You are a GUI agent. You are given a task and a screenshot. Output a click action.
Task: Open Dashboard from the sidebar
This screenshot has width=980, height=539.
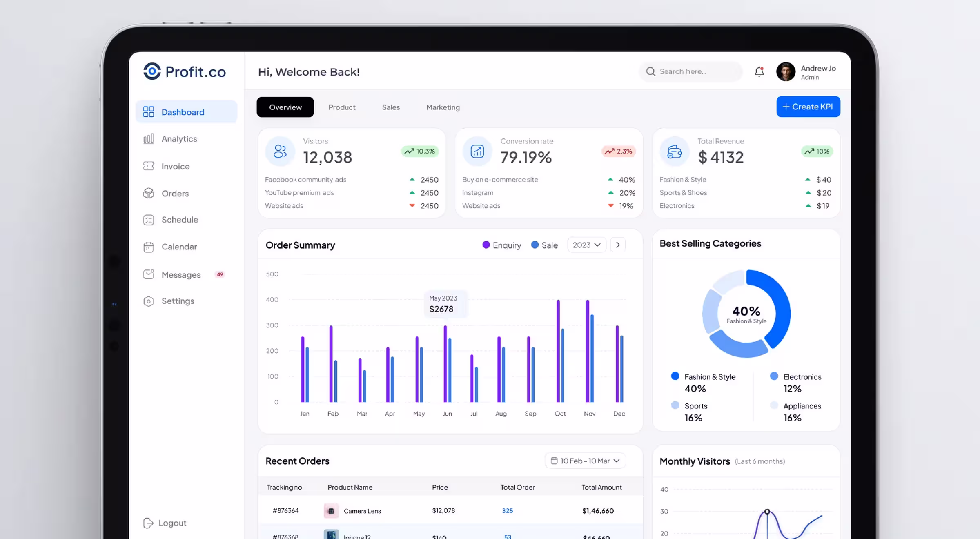186,112
